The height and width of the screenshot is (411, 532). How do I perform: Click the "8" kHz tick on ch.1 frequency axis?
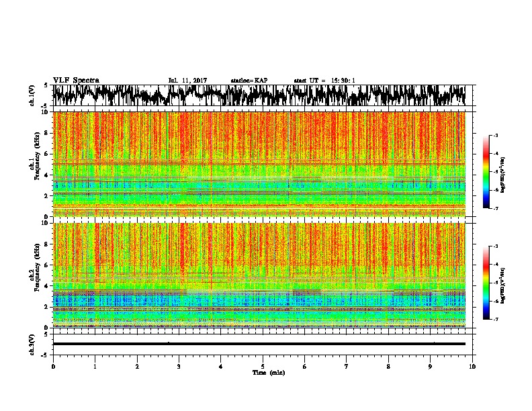click(x=47, y=133)
